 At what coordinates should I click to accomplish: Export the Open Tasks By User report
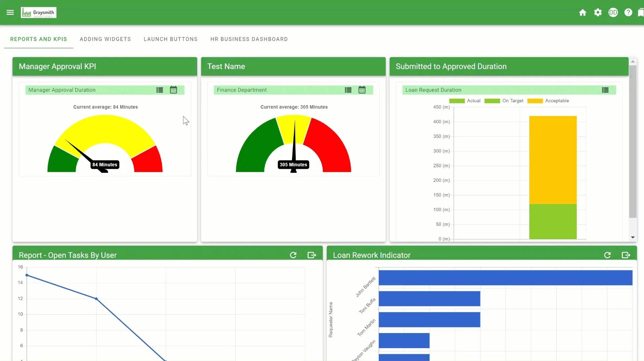(x=312, y=255)
